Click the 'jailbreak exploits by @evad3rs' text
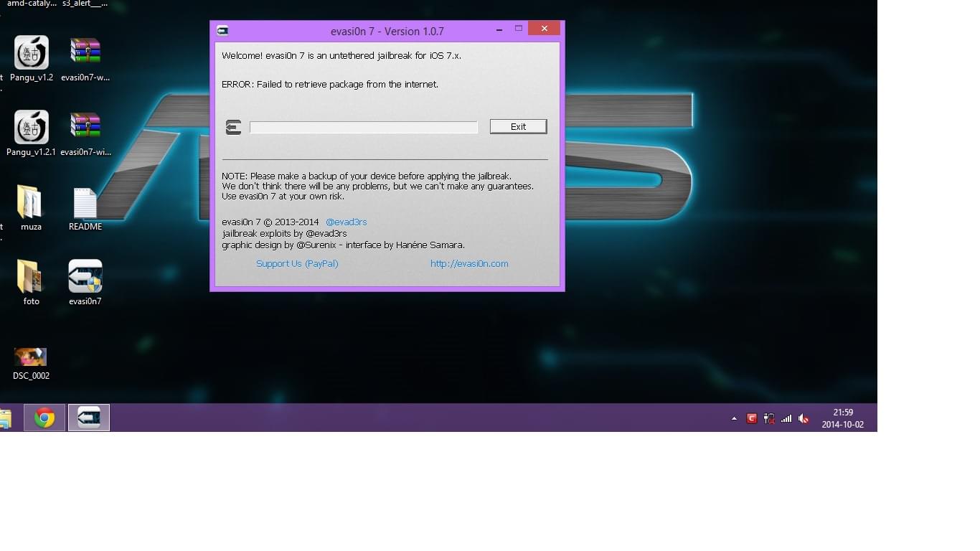This screenshot has height=551, width=980. 285,234
